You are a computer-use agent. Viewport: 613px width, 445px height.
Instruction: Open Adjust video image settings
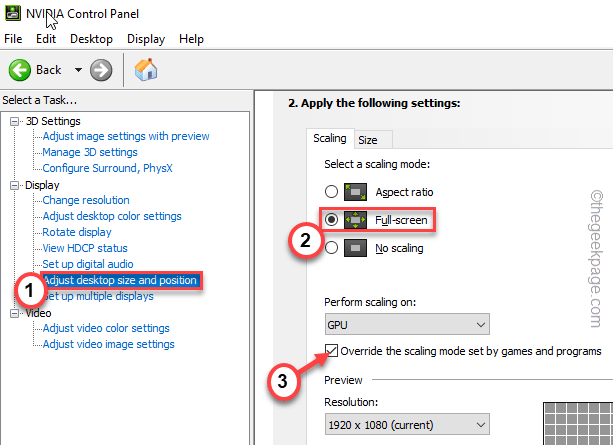[x=109, y=345]
